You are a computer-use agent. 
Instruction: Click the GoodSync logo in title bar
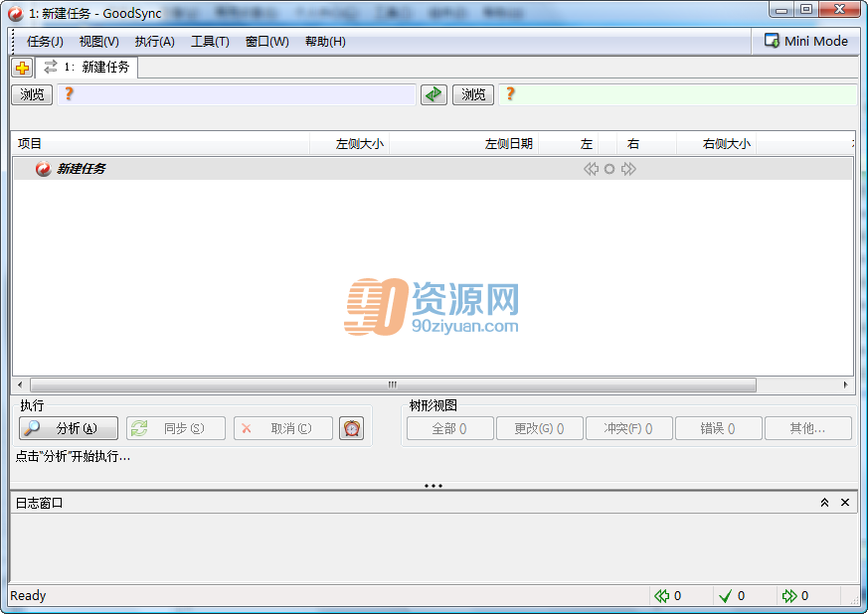(x=16, y=13)
